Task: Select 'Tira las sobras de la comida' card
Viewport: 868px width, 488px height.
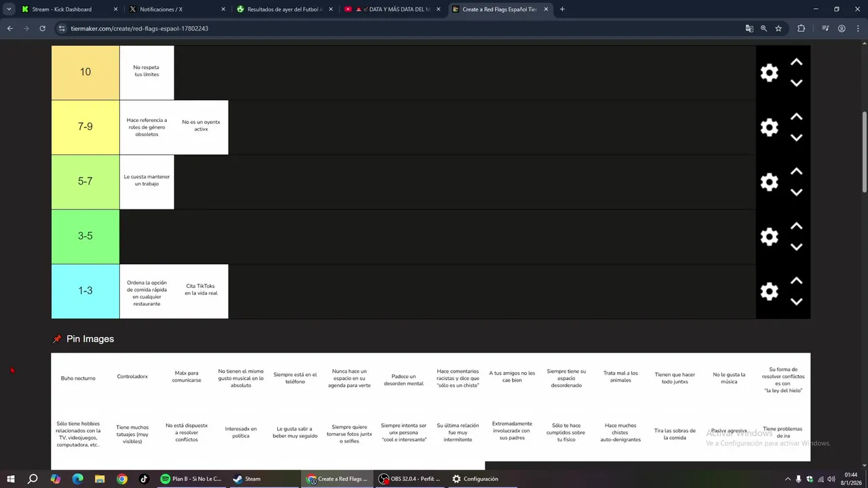Action: tap(675, 434)
